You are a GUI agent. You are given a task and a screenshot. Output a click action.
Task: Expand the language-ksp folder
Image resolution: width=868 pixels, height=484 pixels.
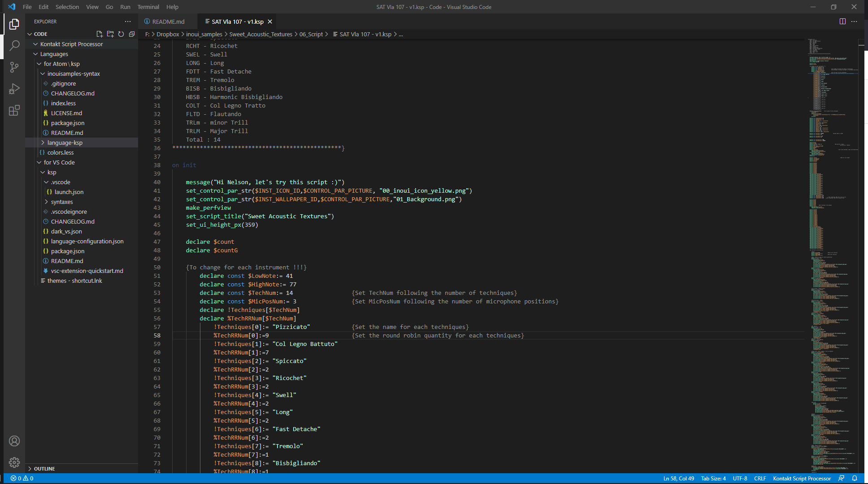[x=65, y=143]
